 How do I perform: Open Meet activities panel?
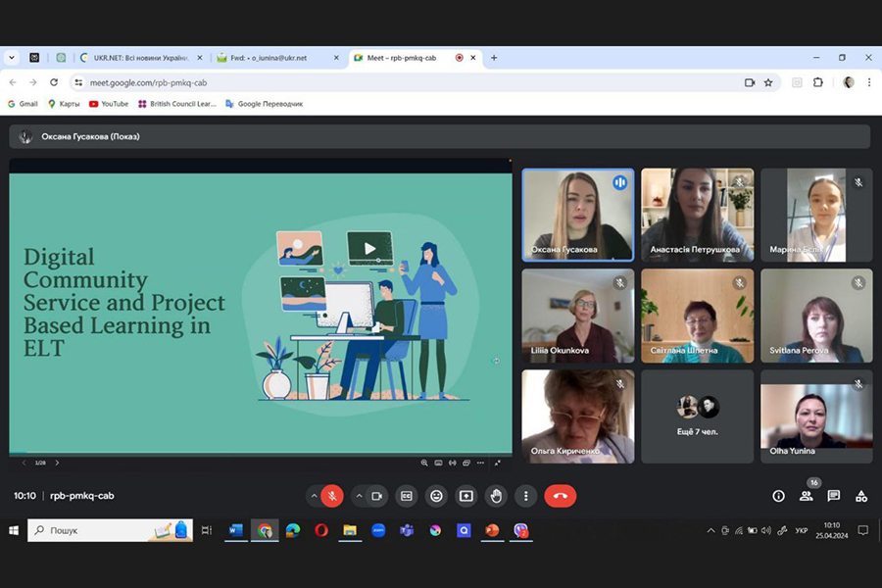[x=861, y=496]
